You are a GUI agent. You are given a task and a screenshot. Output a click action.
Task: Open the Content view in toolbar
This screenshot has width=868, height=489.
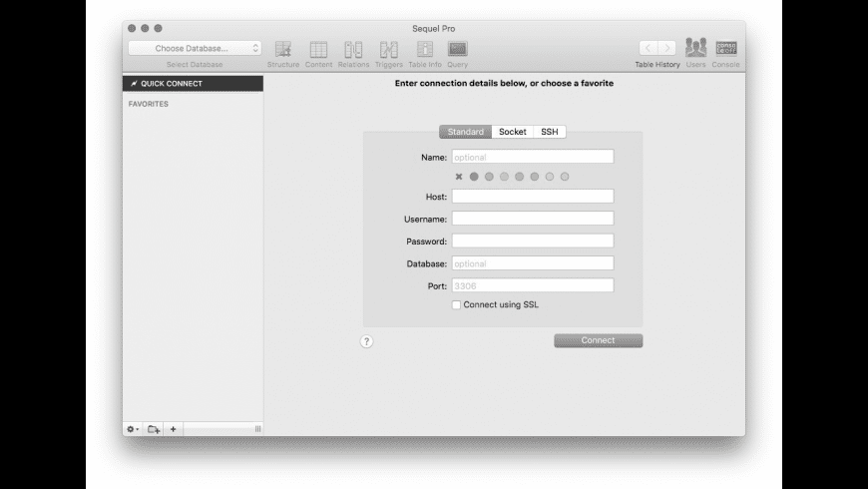tap(318, 54)
